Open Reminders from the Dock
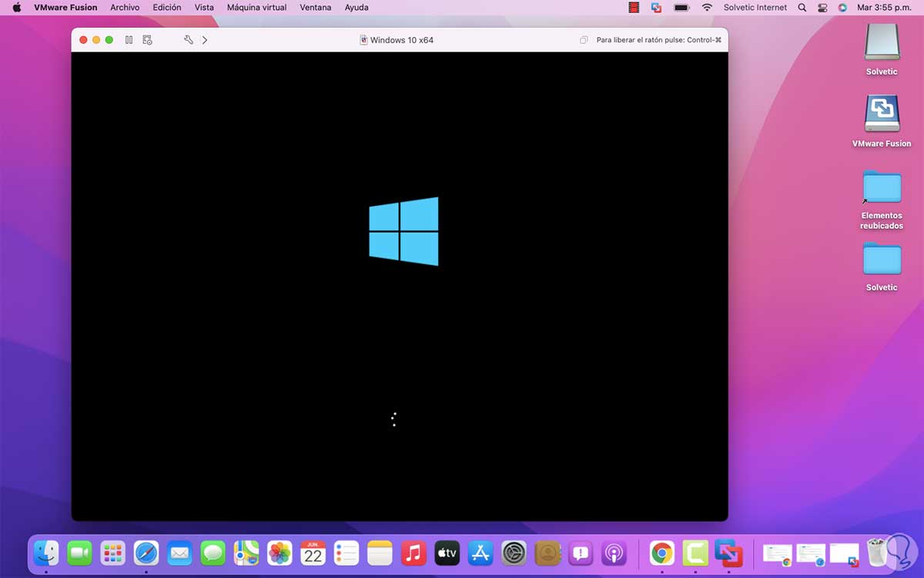924x578 pixels. pos(346,553)
